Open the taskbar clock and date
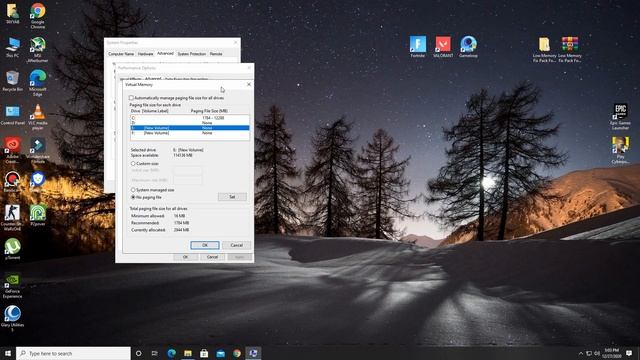Viewport: 640px width, 360px height. coord(611,353)
